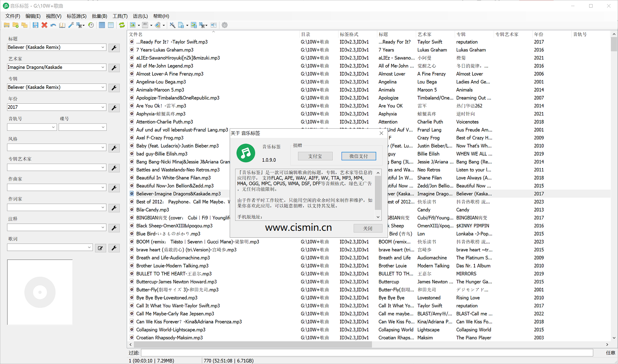Open the 文件(F) menu

(x=13, y=16)
